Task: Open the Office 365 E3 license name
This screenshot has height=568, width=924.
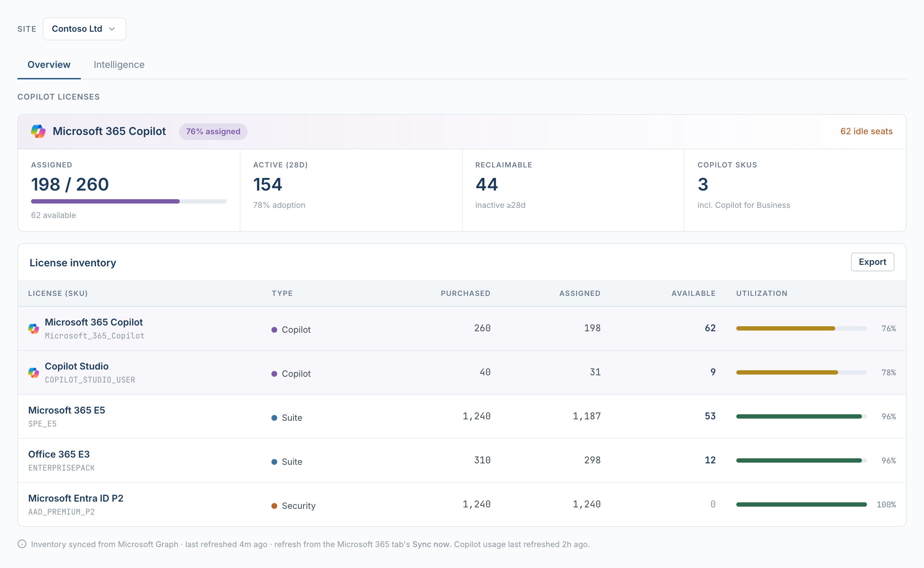Action: [59, 454]
